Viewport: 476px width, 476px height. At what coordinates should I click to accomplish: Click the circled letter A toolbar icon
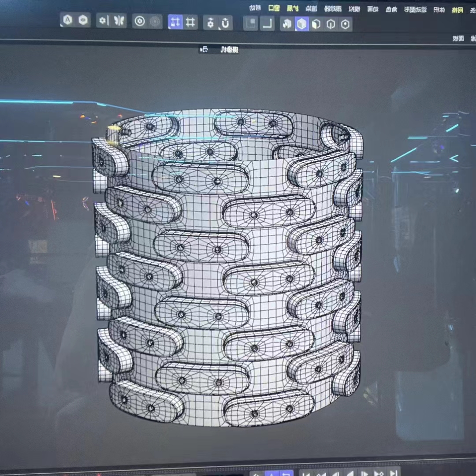tap(67, 20)
